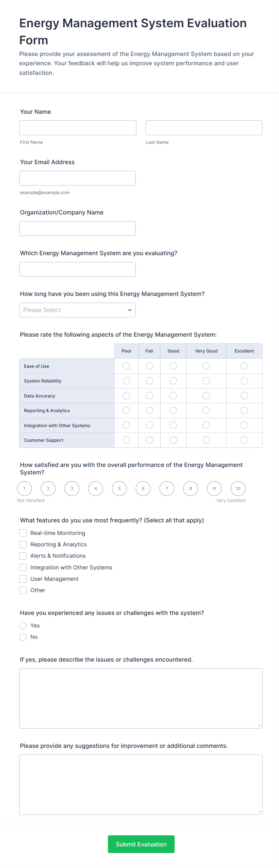Click the email address input field
Viewport: 279px width, 868px height.
coord(77,178)
